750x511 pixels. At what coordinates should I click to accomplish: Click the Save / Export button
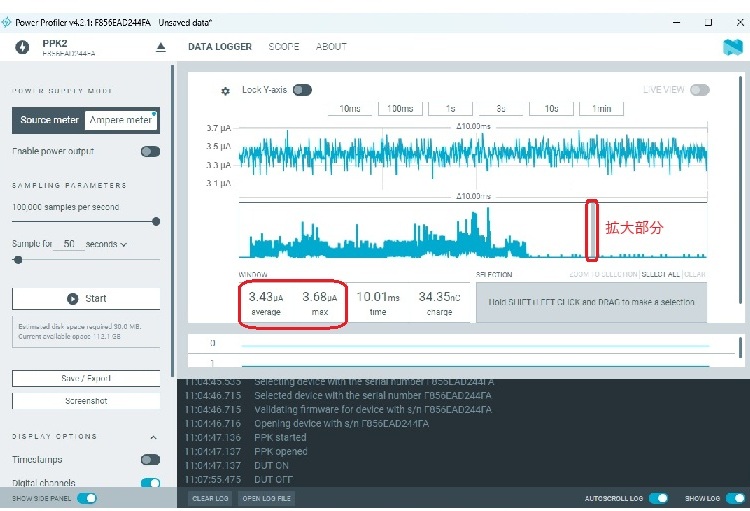(x=86, y=378)
